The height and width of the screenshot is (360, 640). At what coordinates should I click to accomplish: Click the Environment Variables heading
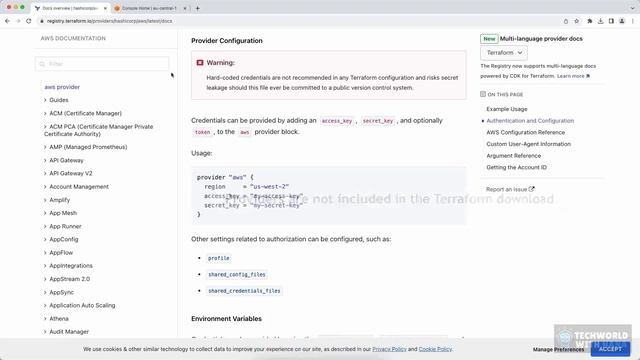227,319
